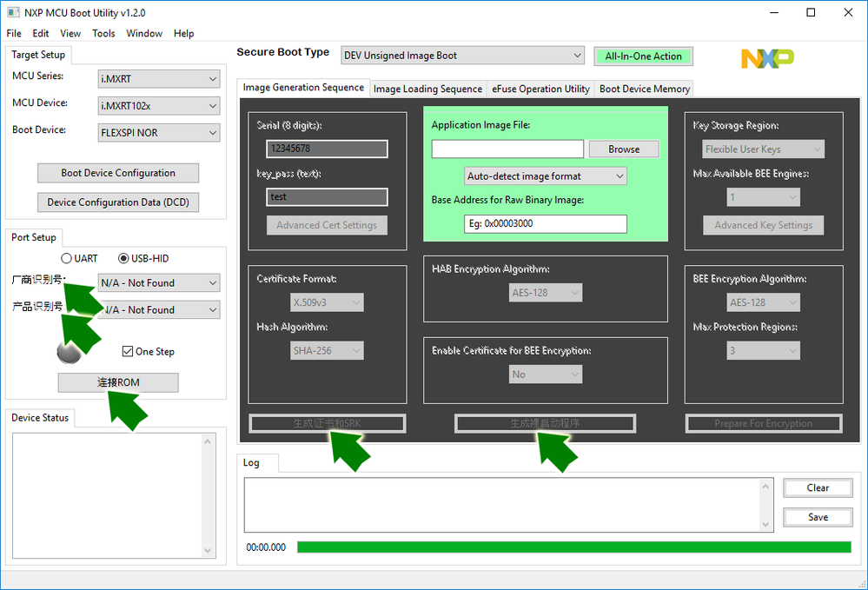Open the Max Protection Regions dropdown
Viewport: 868px width, 590px height.
(763, 350)
